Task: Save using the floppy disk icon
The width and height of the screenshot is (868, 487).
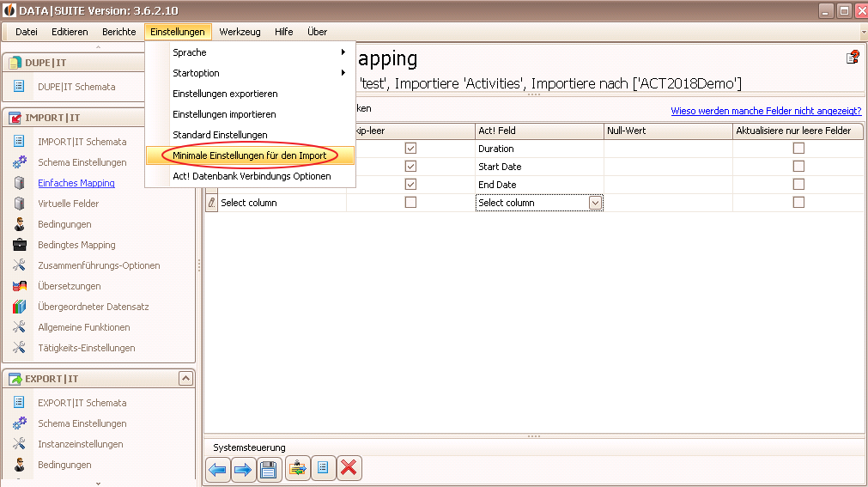Action: 269,470
